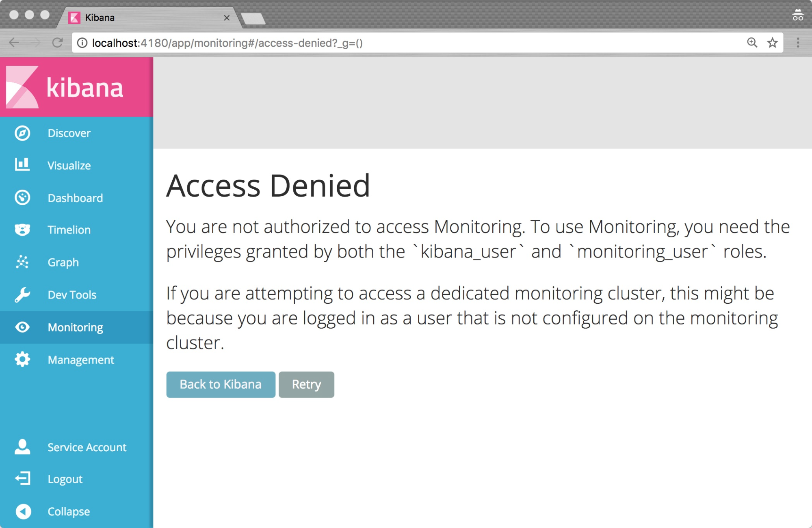Click the Service Account user icon
The width and height of the screenshot is (812, 528).
tap(22, 447)
